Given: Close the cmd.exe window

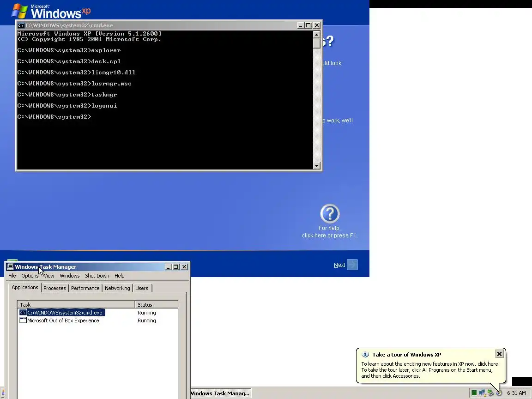Looking at the screenshot, I should click(x=316, y=25).
